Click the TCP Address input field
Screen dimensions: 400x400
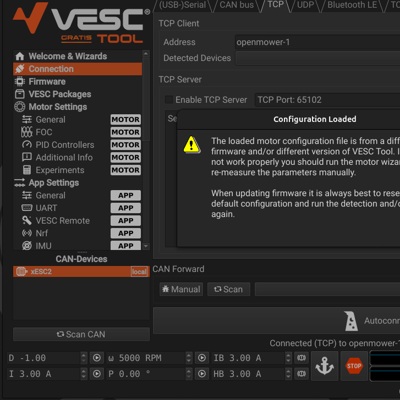[x=317, y=42]
